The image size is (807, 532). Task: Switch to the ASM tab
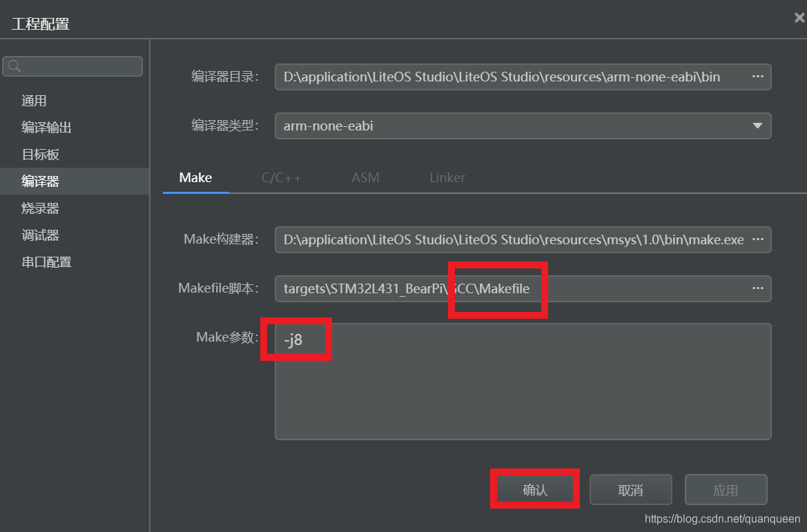click(x=365, y=177)
